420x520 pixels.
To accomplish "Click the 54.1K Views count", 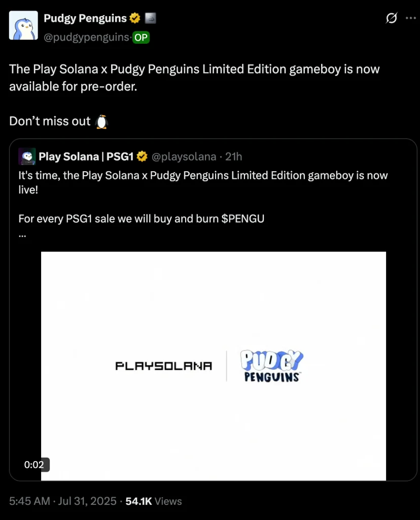I will 154,501.
